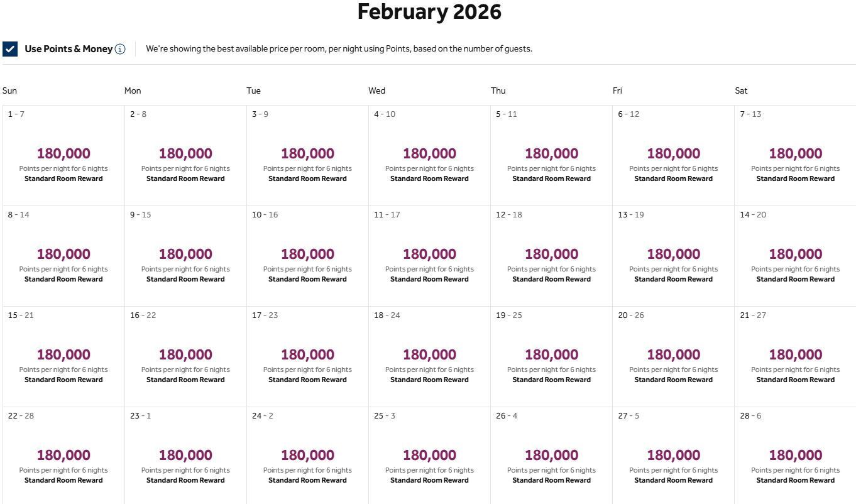Select the 26 - 4 Thursday cell
856x504 pixels.
point(551,456)
